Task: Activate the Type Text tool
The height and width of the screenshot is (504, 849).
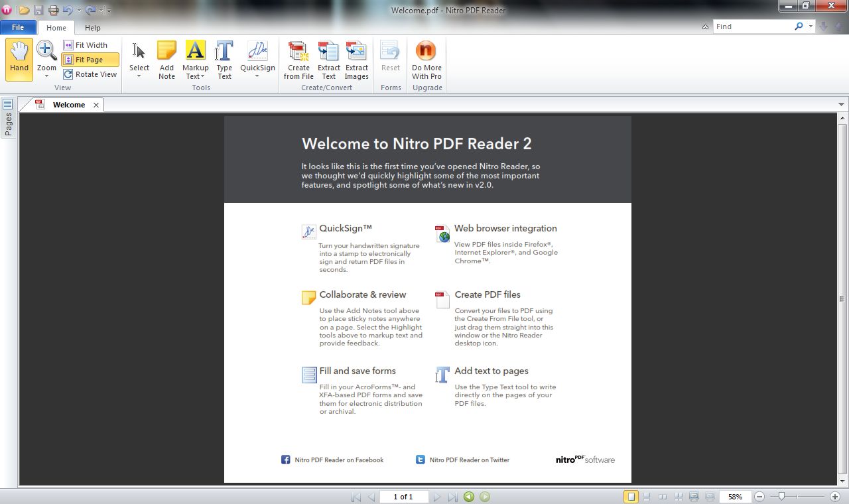Action: [x=224, y=60]
